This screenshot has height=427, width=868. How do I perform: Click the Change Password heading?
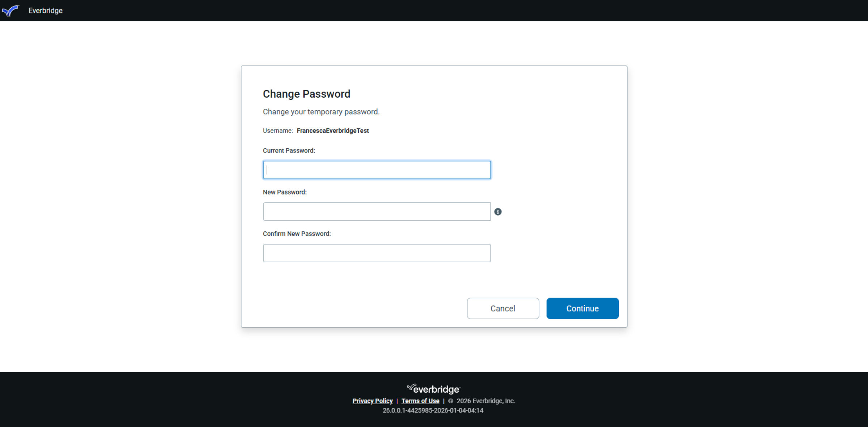306,94
